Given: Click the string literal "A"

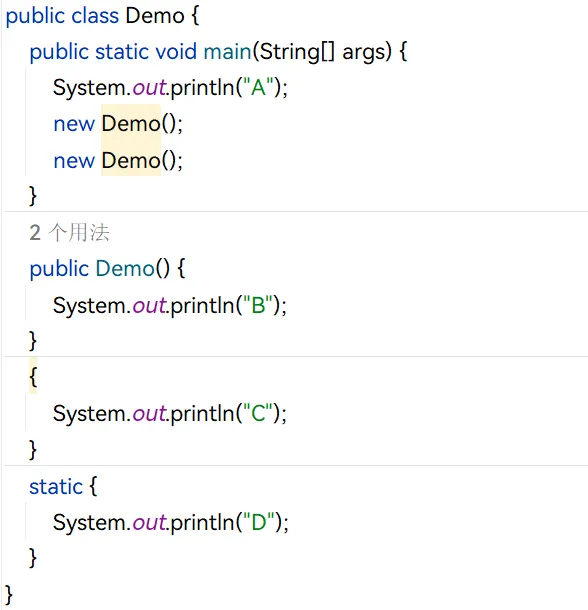Looking at the screenshot, I should tap(258, 87).
